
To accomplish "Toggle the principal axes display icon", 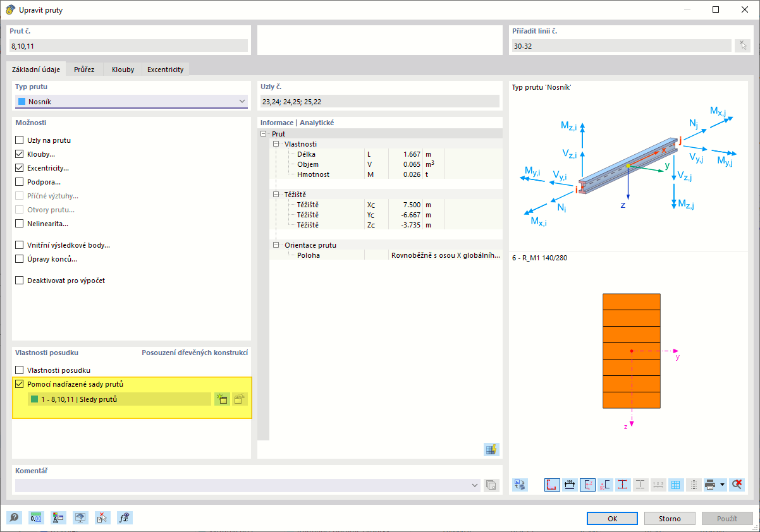I will click(x=587, y=485).
